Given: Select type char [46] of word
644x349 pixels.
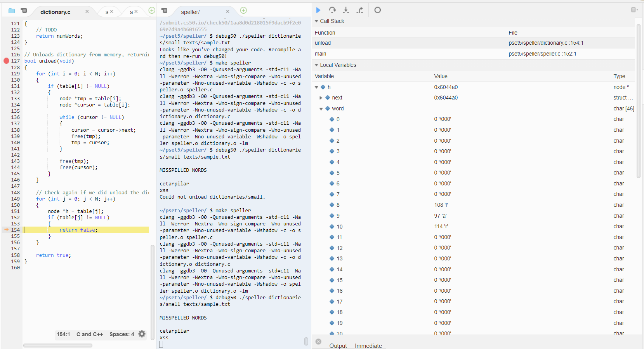Looking at the screenshot, I should [624, 109].
